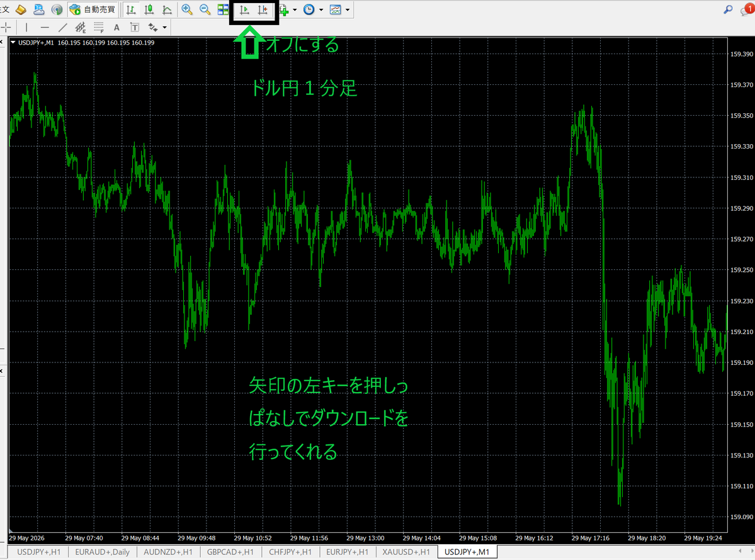Image resolution: width=755 pixels, height=560 pixels.
Task: Open MetaEditor with the gold book icon
Action: (21, 9)
